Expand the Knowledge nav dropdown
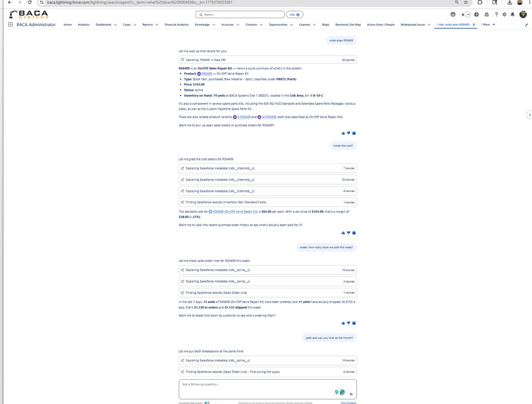This screenshot has height=404, width=532. tap(214, 25)
